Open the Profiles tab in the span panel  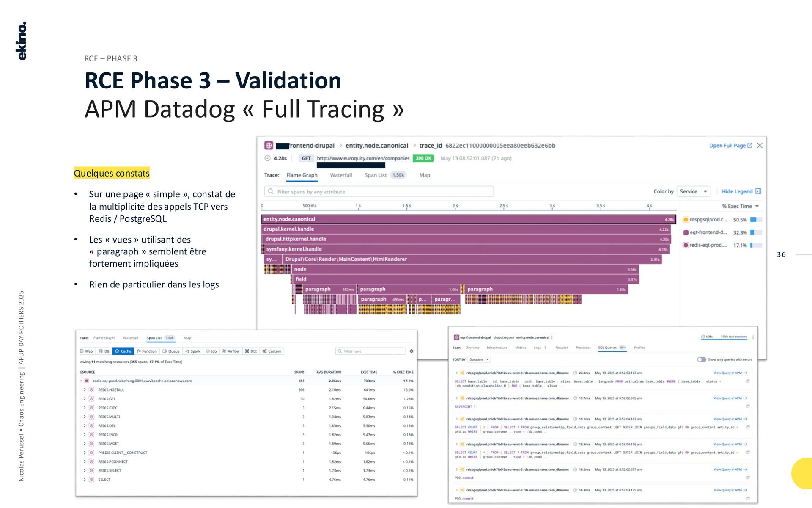(639, 348)
